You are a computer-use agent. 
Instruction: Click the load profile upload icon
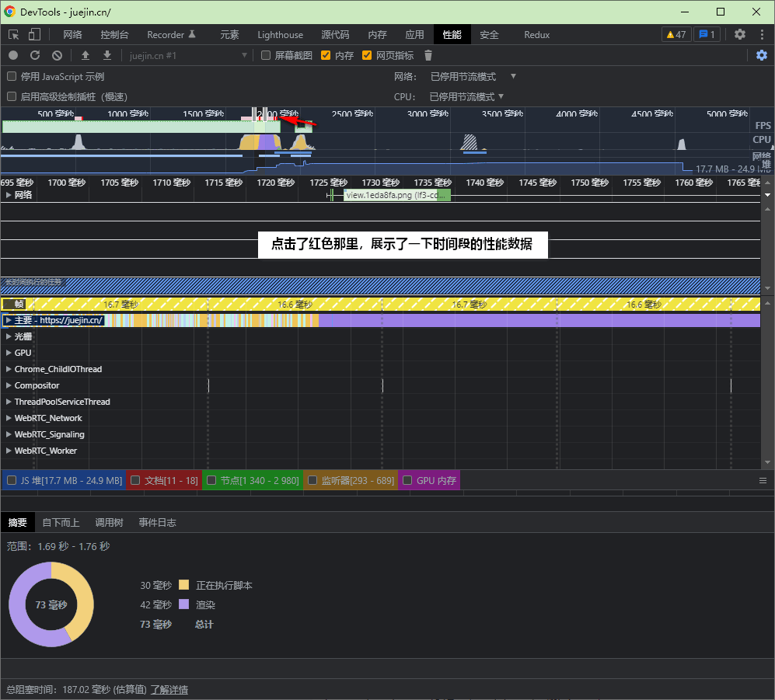pyautogui.click(x=86, y=55)
